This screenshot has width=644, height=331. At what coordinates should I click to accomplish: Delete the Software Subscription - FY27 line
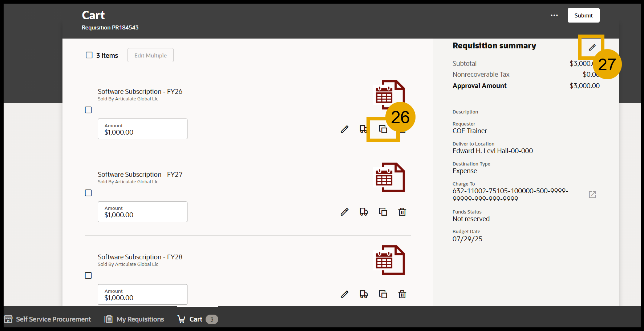point(402,212)
